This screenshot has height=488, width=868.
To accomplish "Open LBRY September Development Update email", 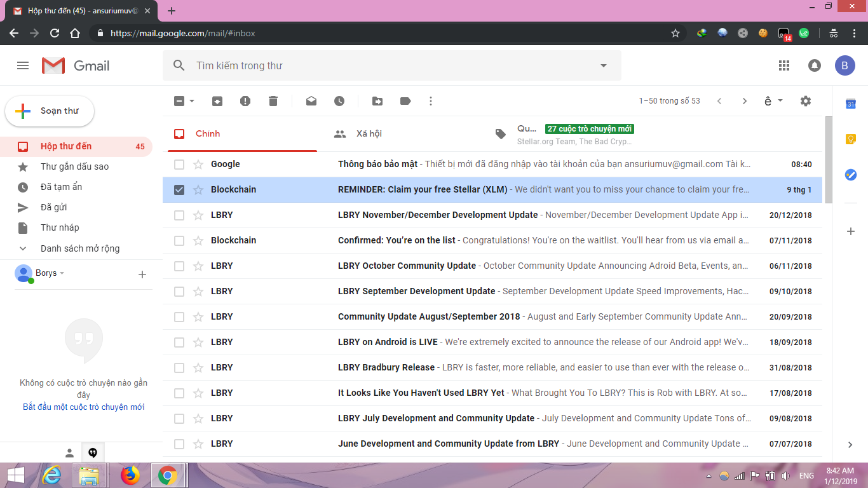I will [492, 292].
